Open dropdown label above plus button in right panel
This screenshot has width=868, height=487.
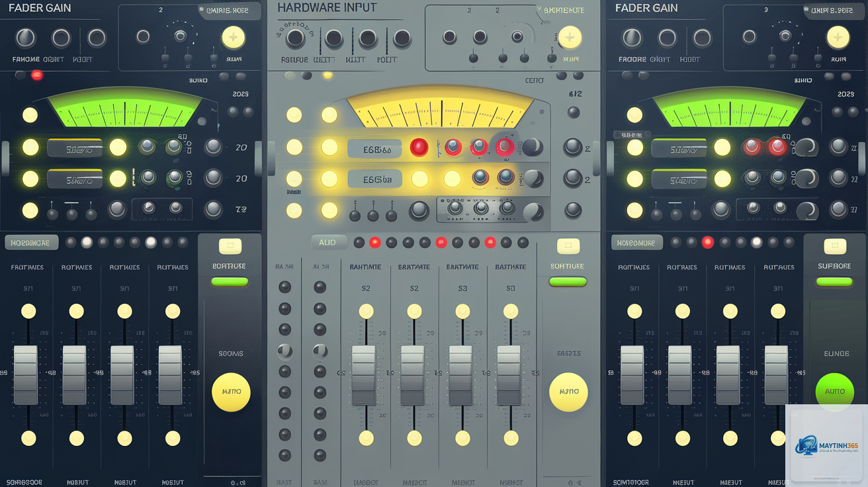tap(834, 11)
